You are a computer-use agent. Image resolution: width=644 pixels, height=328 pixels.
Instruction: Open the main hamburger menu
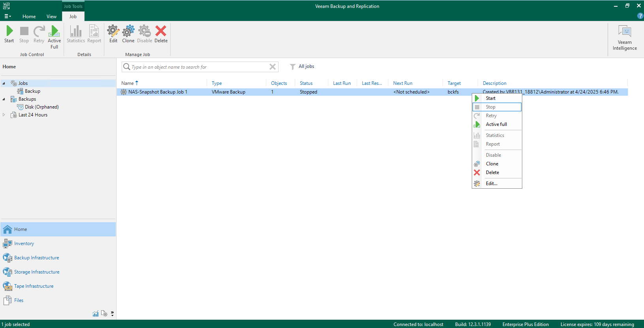click(x=8, y=16)
